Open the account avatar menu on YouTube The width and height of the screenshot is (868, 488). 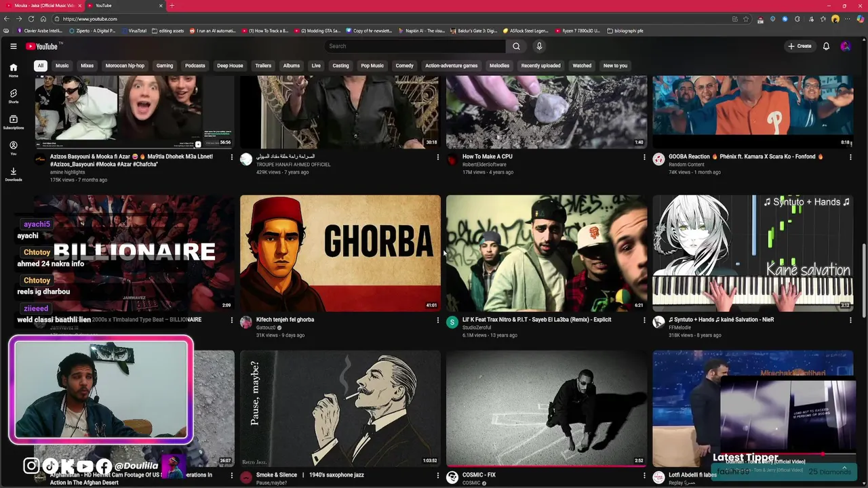[845, 46]
